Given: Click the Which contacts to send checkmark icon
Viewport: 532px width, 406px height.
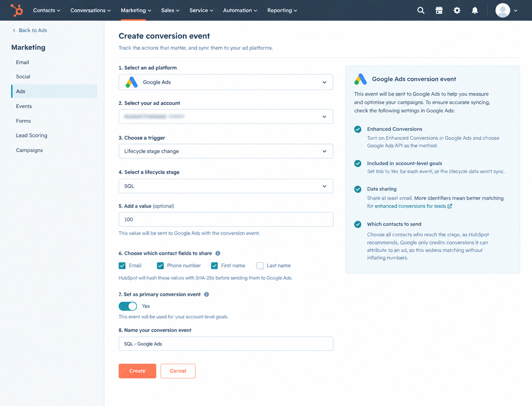Looking at the screenshot, I should 358,224.
